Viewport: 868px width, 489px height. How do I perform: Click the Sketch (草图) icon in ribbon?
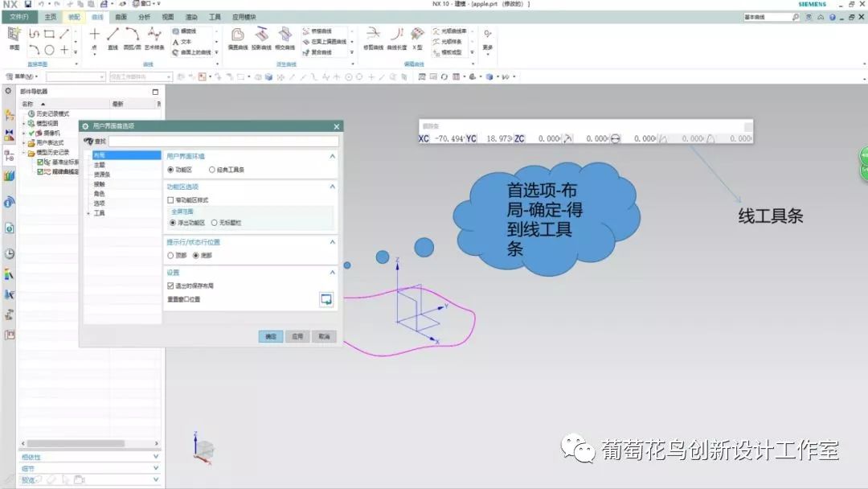[x=14, y=39]
